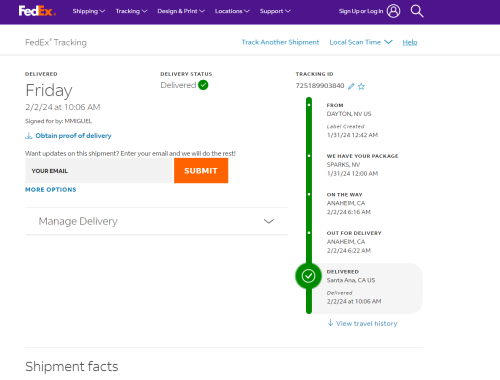Click the Friday delivery day heading
The image size is (500, 380).
[x=49, y=90]
